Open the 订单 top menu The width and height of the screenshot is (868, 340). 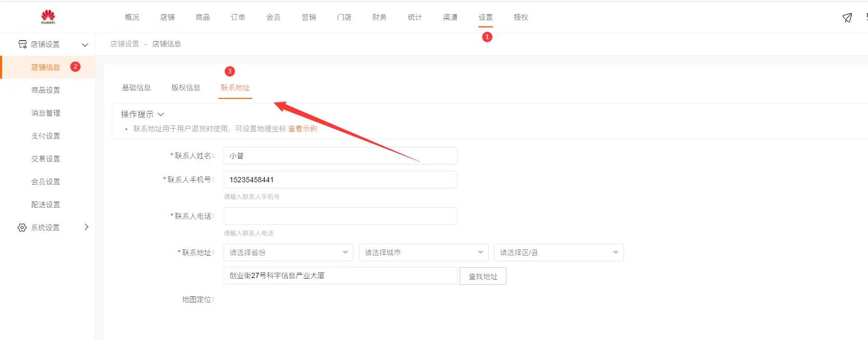[238, 17]
